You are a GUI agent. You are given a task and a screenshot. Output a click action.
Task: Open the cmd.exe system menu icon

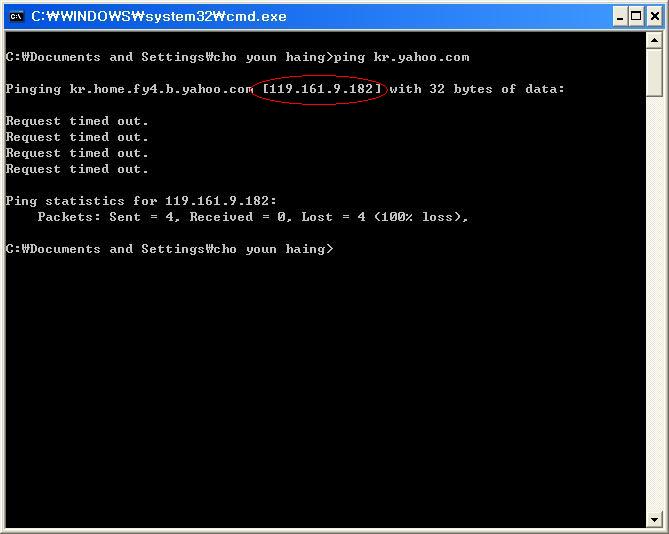[15, 16]
